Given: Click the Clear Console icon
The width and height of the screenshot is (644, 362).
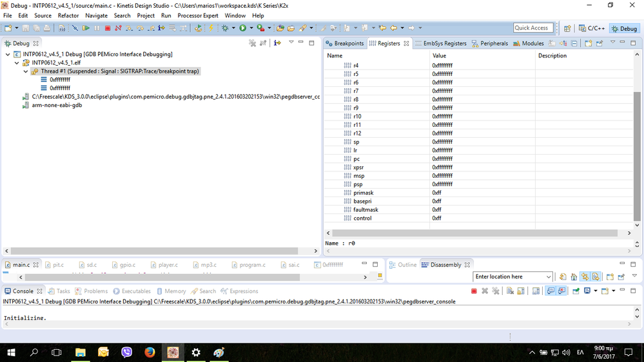Looking at the screenshot, I should (510, 291).
